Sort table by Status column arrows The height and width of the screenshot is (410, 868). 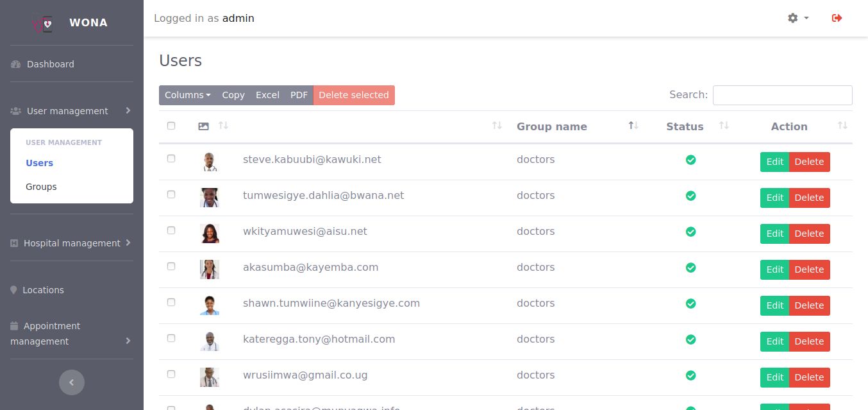pyautogui.click(x=724, y=126)
